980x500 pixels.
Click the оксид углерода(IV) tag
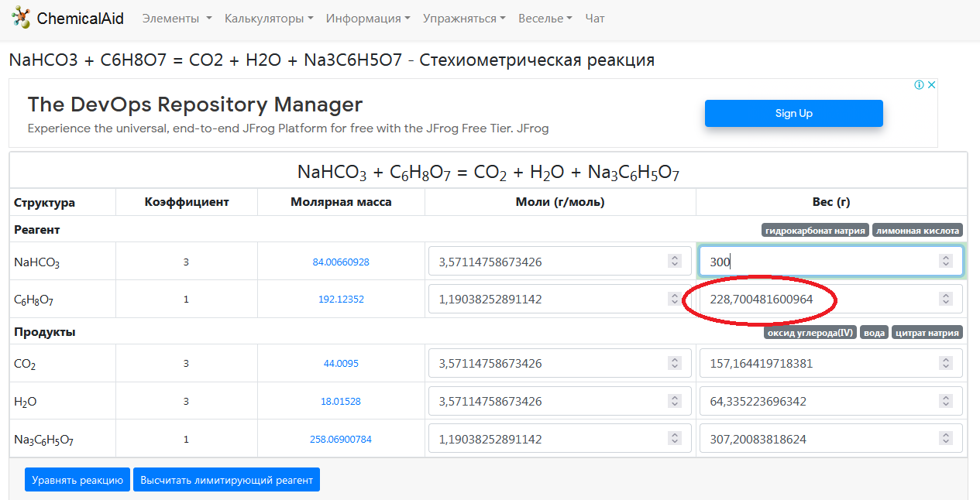coord(810,333)
